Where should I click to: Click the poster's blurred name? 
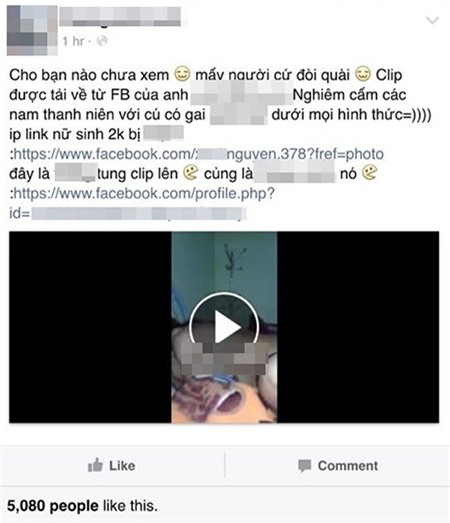pos(120,16)
